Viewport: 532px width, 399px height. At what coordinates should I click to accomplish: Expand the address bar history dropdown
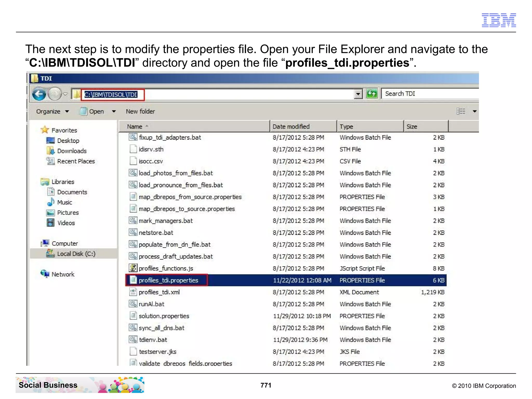coord(358,94)
